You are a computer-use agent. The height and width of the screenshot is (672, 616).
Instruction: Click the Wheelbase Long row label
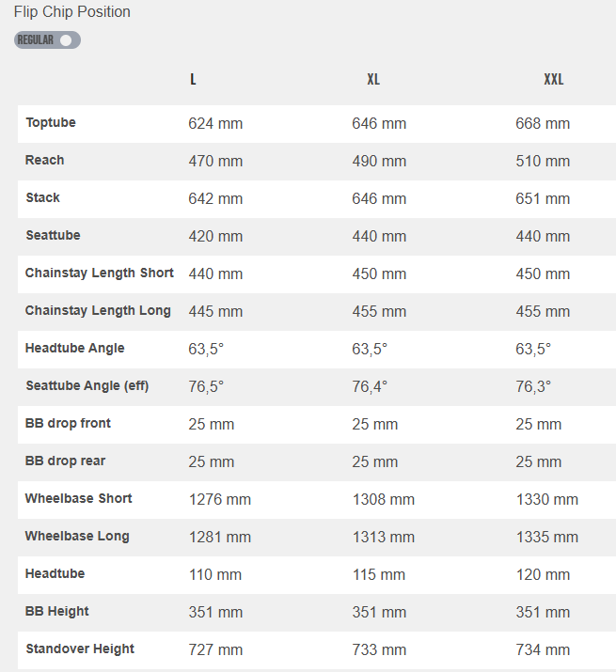(x=77, y=537)
